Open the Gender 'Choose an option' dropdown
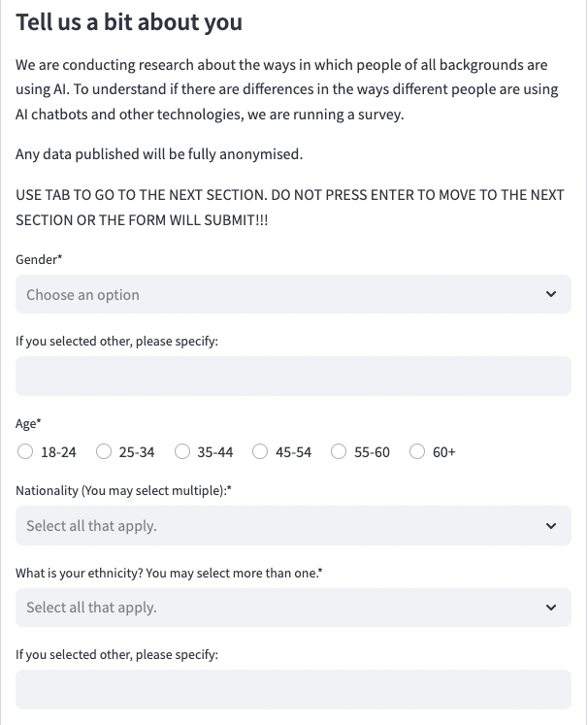Viewport: 588px width, 725px height. point(281,294)
